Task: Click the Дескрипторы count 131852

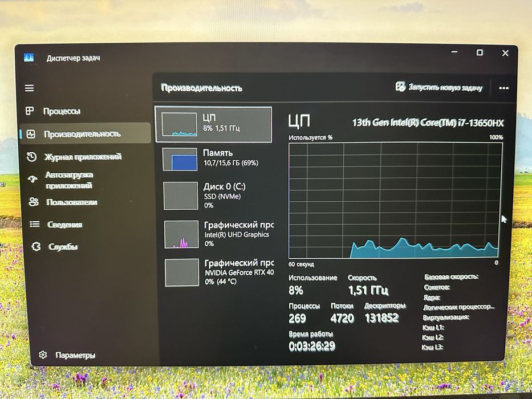Action: (x=381, y=318)
